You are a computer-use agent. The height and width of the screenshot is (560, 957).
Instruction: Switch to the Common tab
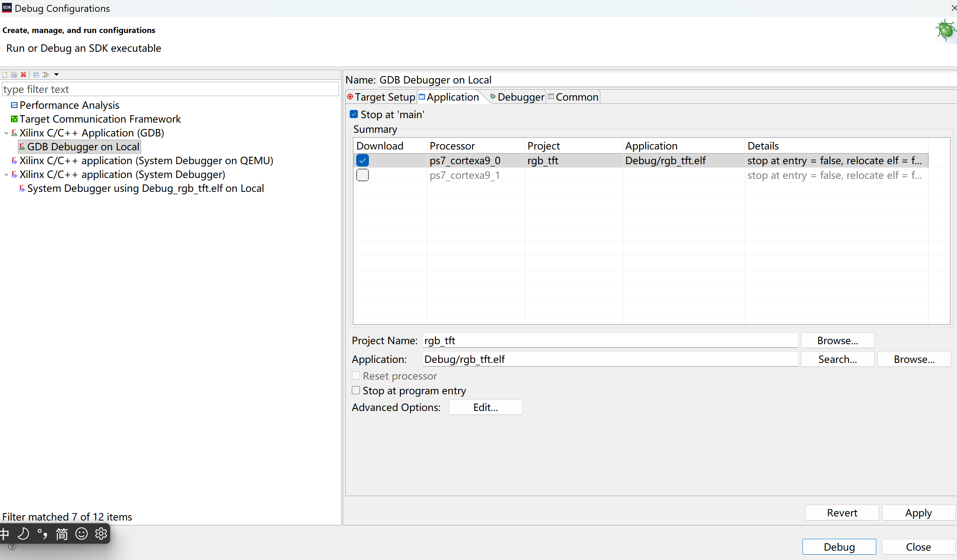tap(573, 97)
